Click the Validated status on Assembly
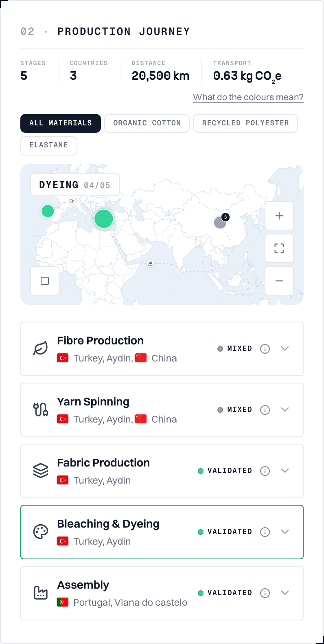The image size is (324, 644). click(225, 593)
